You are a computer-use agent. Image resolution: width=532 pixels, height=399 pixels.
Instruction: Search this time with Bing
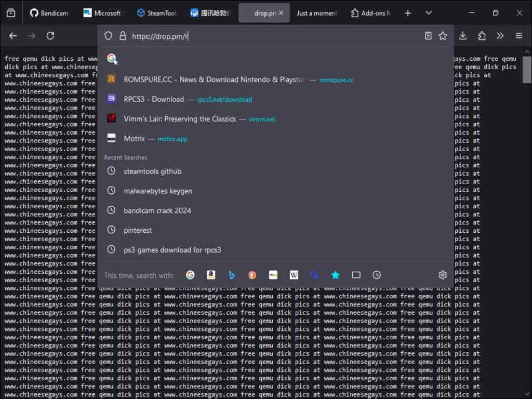click(232, 275)
